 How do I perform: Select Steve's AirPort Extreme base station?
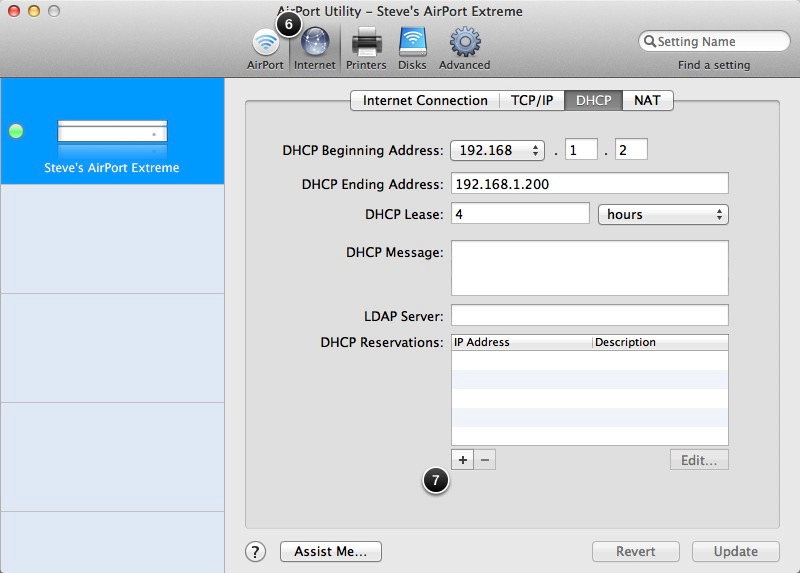pos(112,131)
